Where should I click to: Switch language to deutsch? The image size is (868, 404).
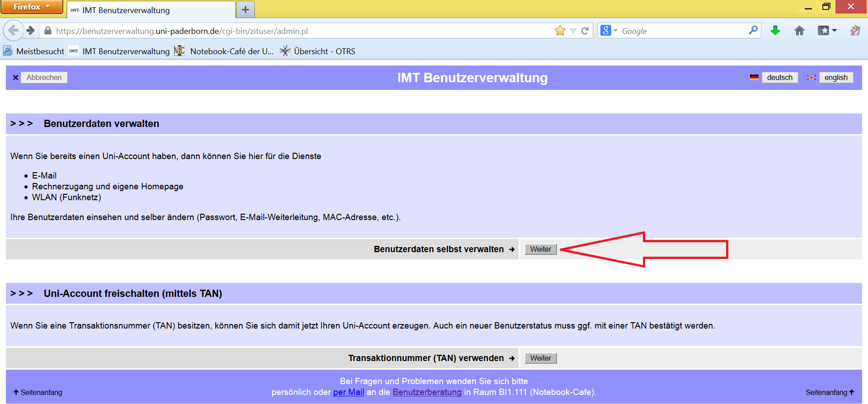click(779, 77)
